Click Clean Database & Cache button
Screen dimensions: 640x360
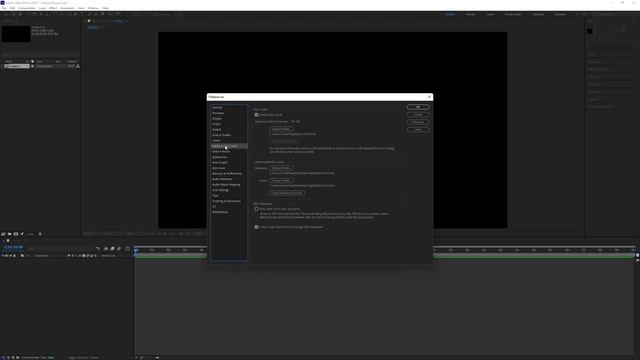pyautogui.click(x=287, y=193)
